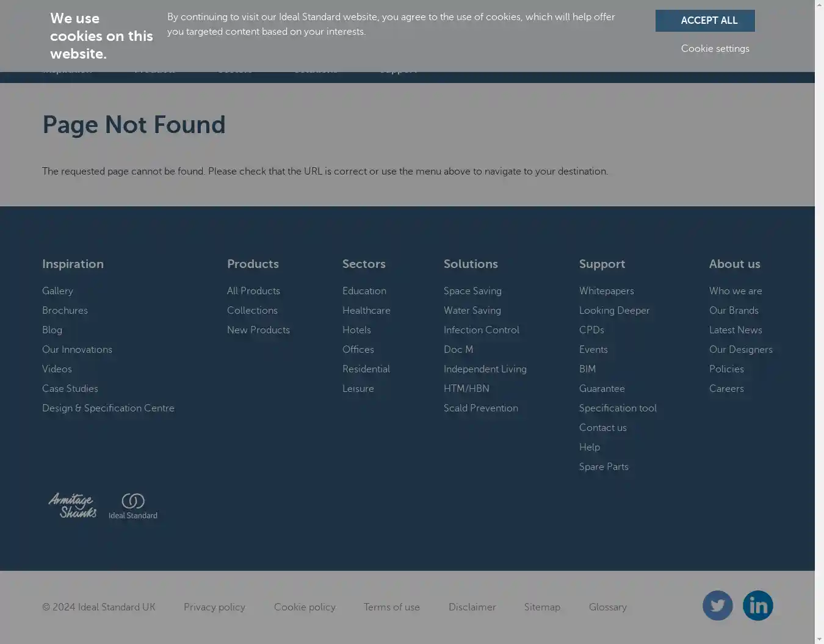Open the LinkedIn social icon
The height and width of the screenshot is (644, 824).
tap(757, 606)
